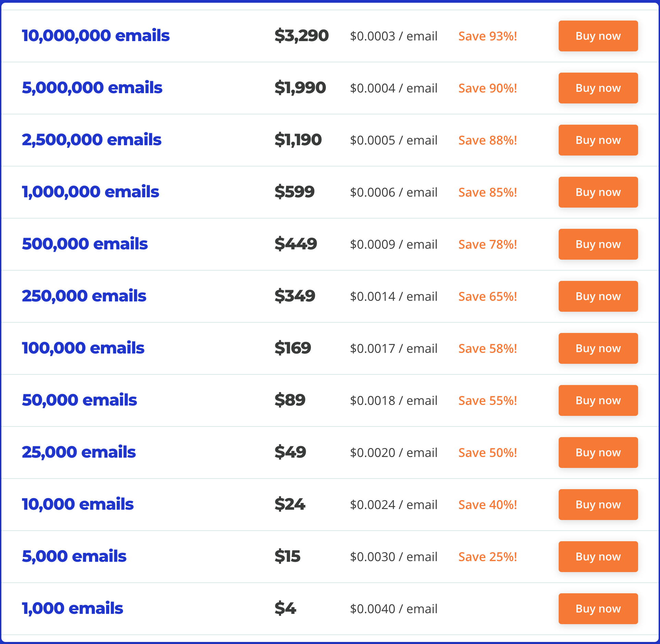Viewport: 660px width, 644px height.
Task: Buy the 50,000 emails package
Action: click(598, 400)
